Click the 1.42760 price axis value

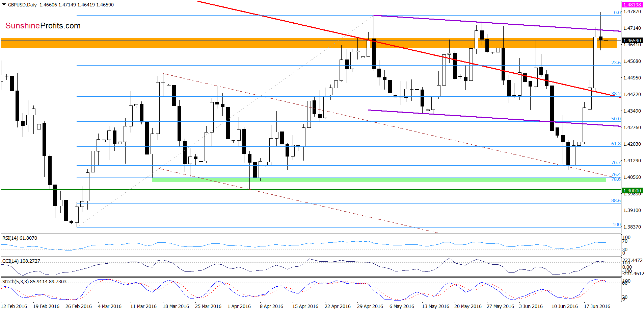632,127
